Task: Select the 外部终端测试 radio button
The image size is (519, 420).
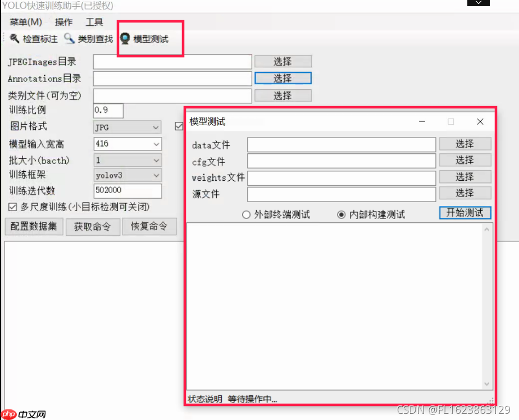Action: (246, 214)
